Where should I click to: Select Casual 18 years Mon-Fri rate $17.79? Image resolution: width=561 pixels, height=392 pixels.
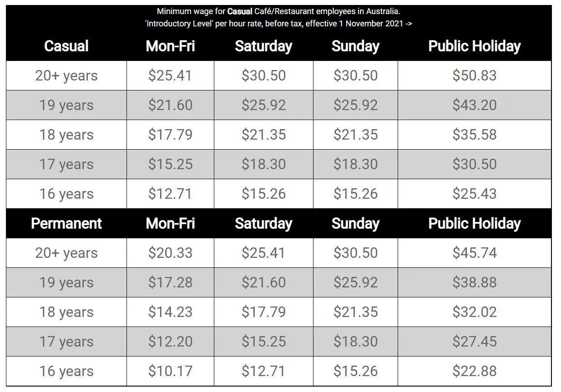170,135
